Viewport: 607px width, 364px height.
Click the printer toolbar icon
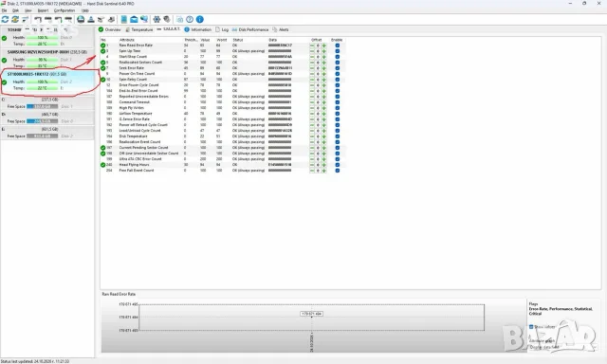[111, 19]
